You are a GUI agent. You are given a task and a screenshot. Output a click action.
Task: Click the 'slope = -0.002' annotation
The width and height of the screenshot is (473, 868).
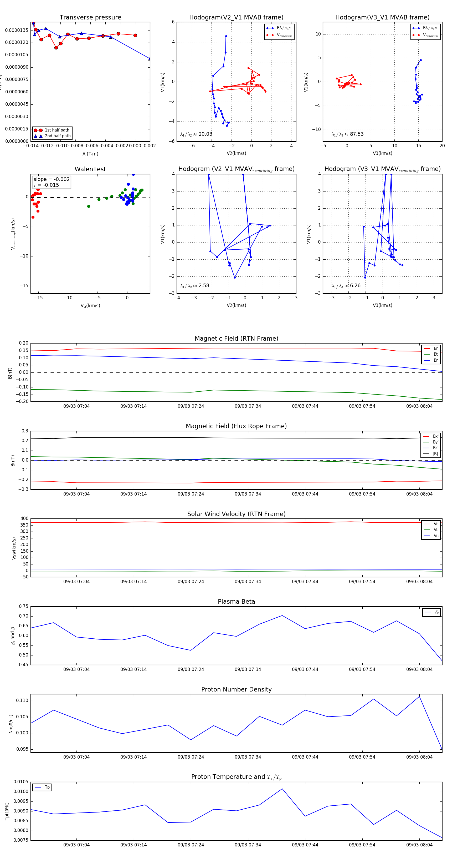coord(52,179)
